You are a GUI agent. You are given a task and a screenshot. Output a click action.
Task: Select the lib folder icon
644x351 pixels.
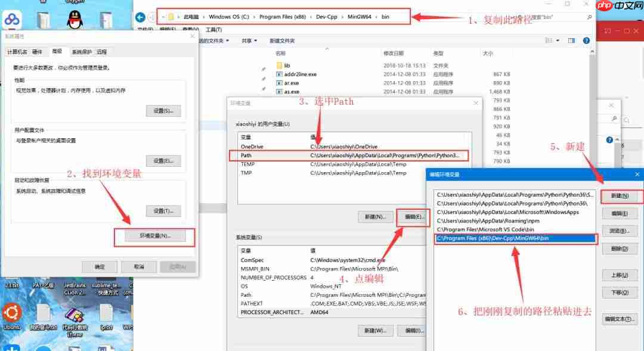[x=279, y=66]
